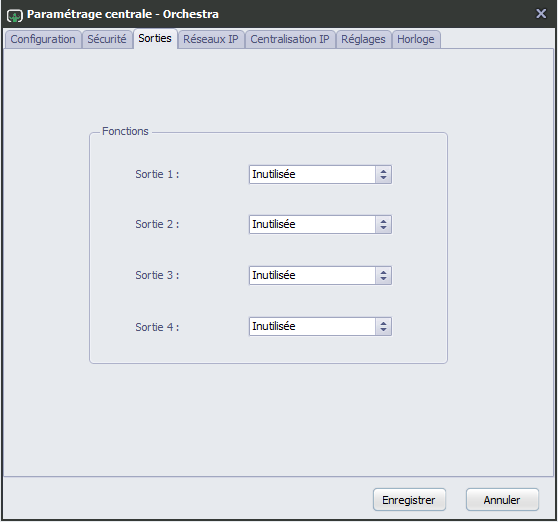Open the Sécurité tab

coord(107,39)
